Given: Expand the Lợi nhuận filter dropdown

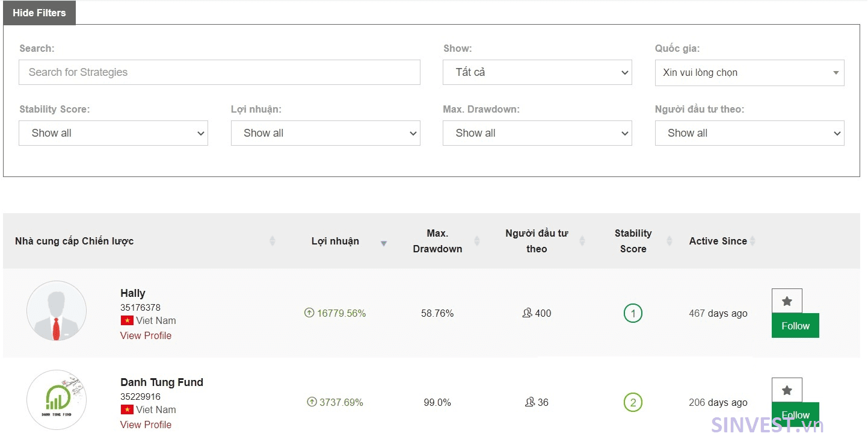Looking at the screenshot, I should [x=325, y=133].
